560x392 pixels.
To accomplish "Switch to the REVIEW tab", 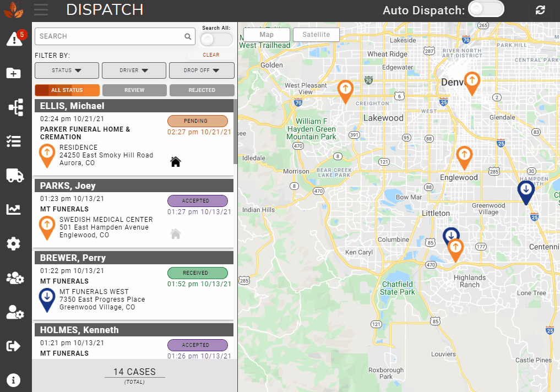I will pos(134,90).
